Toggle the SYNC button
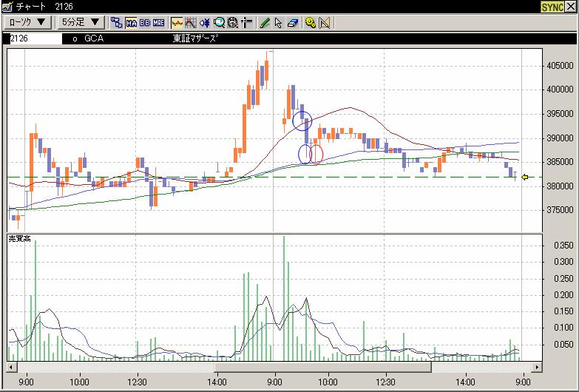The image size is (579, 392). tap(552, 7)
